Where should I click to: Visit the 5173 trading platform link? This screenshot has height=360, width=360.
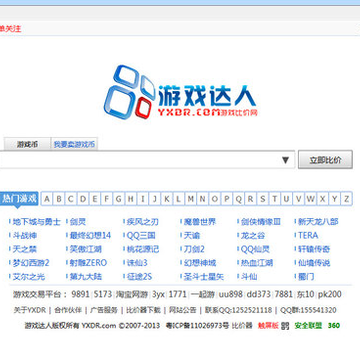tap(103, 294)
